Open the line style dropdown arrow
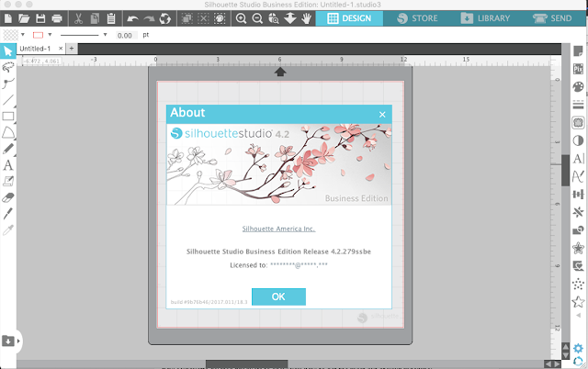This screenshot has height=369, width=588. pos(105,35)
